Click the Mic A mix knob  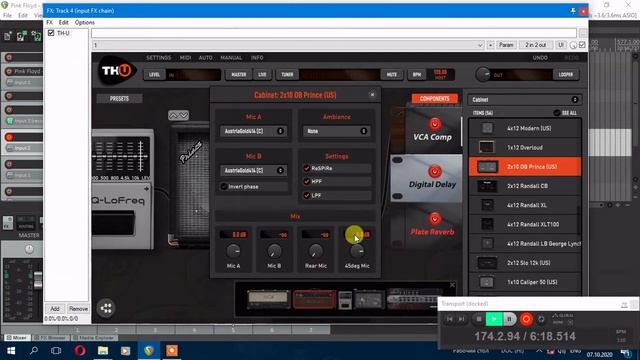click(x=233, y=251)
